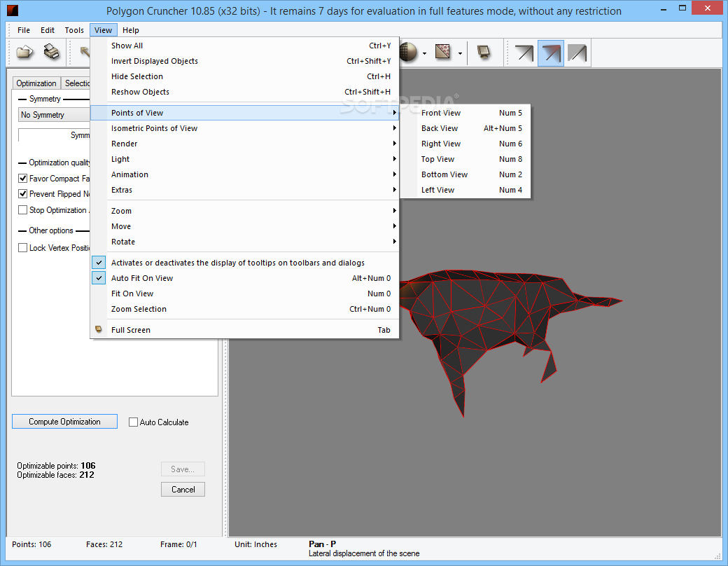
Task: Expand the Light submenu
Action: pos(245,159)
